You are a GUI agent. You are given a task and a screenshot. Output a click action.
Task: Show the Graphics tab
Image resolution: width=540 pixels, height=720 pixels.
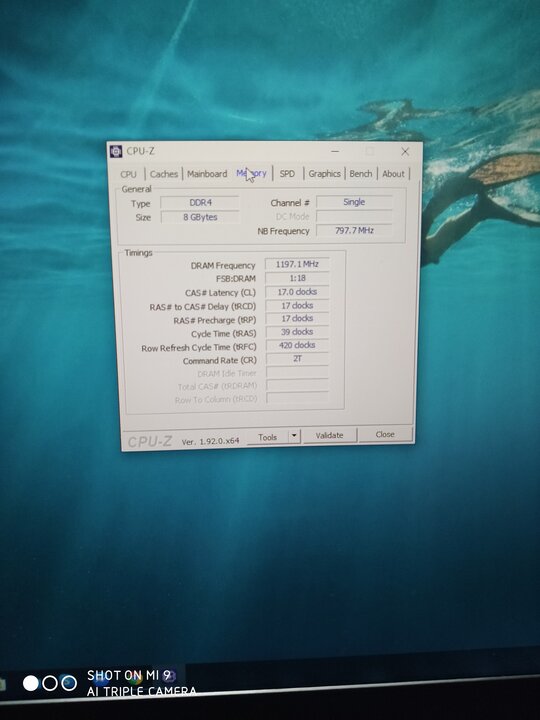coord(324,174)
